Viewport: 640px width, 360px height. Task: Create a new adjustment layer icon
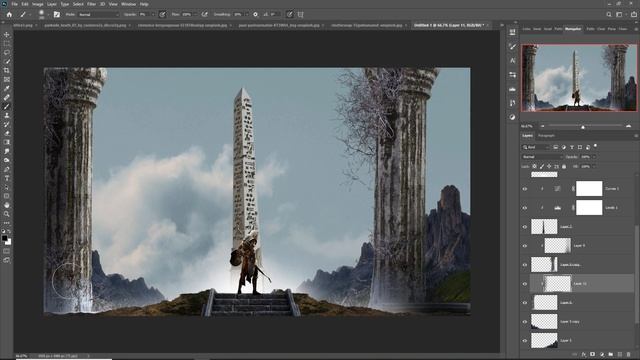tap(602, 354)
